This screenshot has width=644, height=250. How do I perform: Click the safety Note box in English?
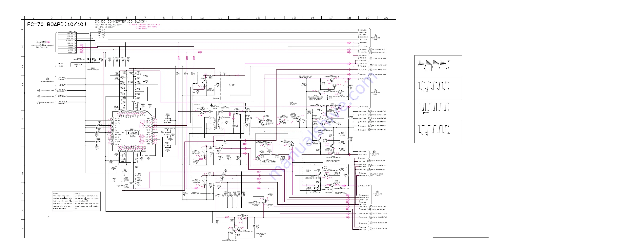point(63,201)
